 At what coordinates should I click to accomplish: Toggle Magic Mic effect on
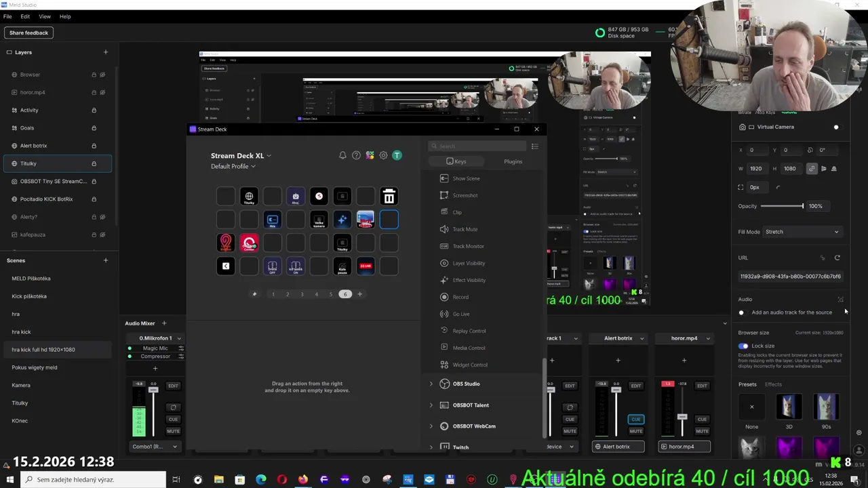(x=130, y=348)
